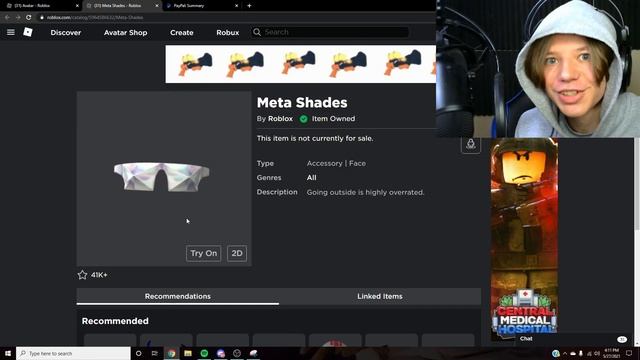Open the Windows notification center
Image resolution: width=640 pixels, height=360 pixels.
(x=629, y=353)
